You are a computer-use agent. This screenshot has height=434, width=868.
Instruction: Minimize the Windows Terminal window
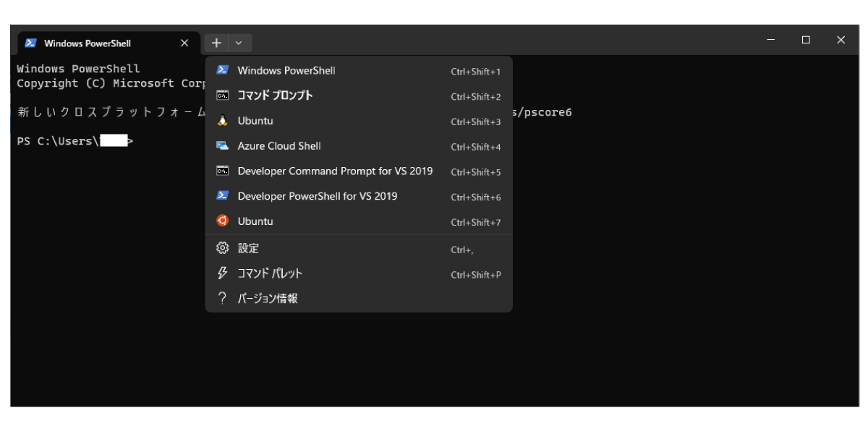[771, 40]
